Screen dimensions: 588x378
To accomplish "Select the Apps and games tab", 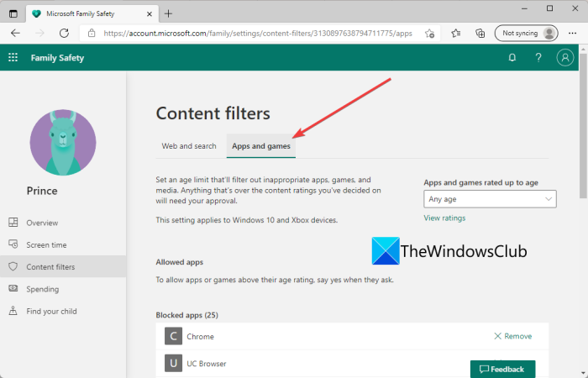I will pos(261,146).
